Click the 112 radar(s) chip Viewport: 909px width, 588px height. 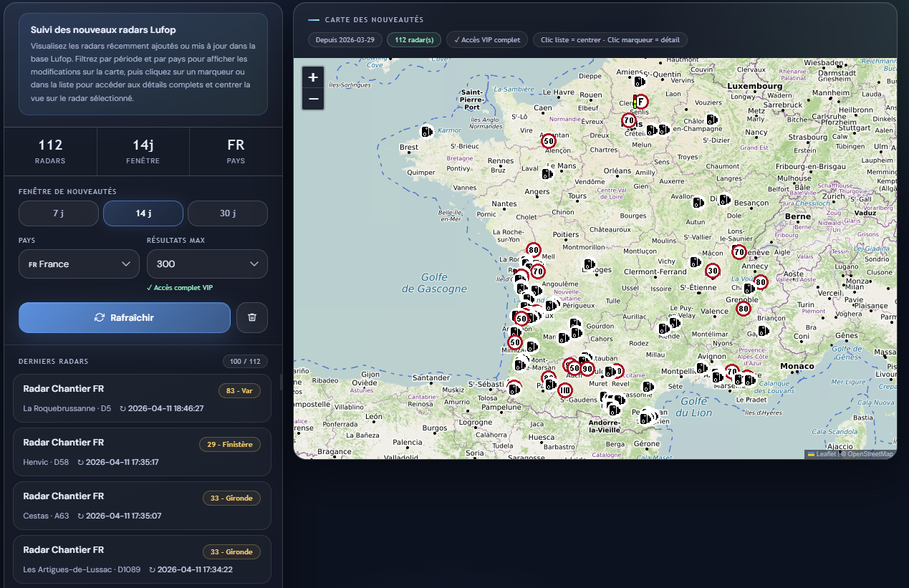414,39
